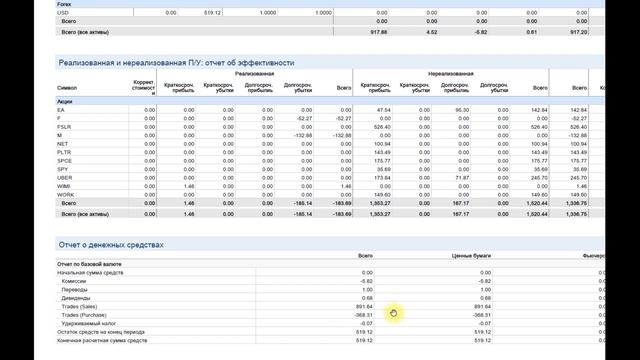
Task: Select the UBER symbol row label
Action: click(64, 178)
